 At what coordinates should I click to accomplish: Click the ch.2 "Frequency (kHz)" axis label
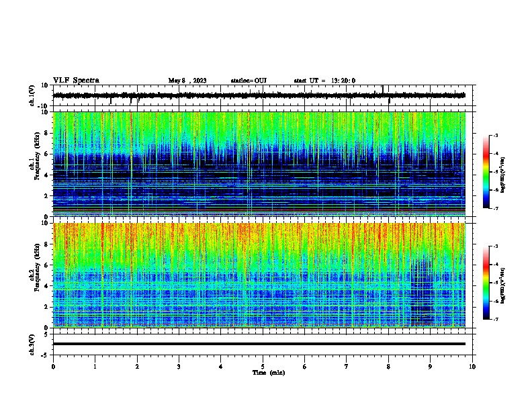[37, 267]
